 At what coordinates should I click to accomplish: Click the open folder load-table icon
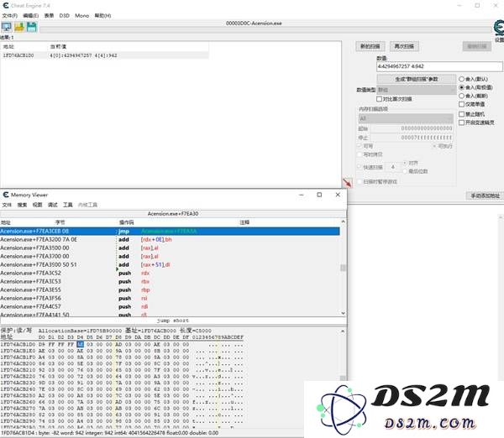tap(19, 27)
